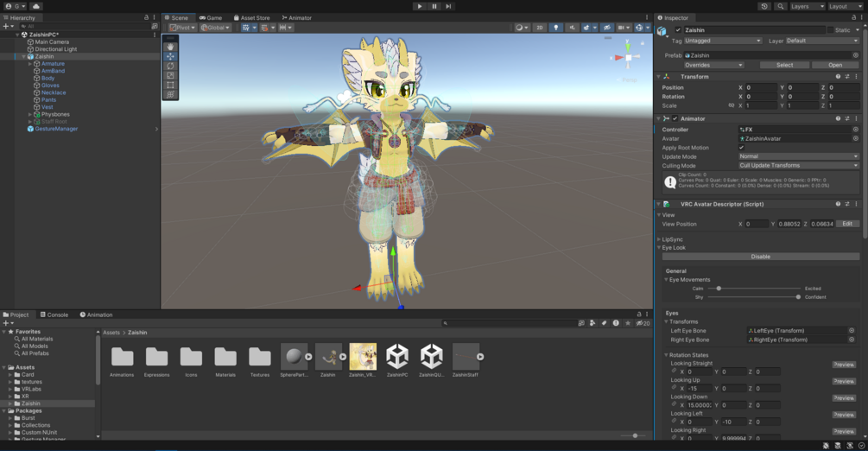Open the cloud services icon
Image resolution: width=868 pixels, height=451 pixels.
[x=36, y=6]
